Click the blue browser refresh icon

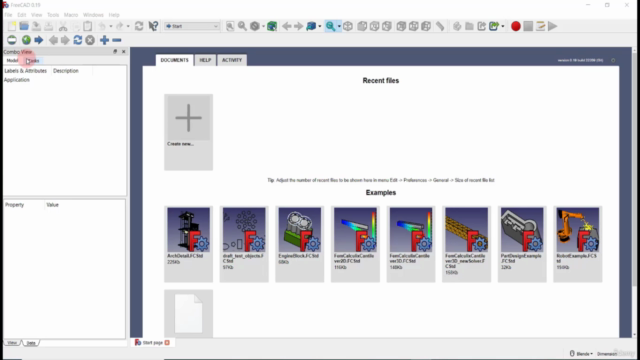pos(78,40)
